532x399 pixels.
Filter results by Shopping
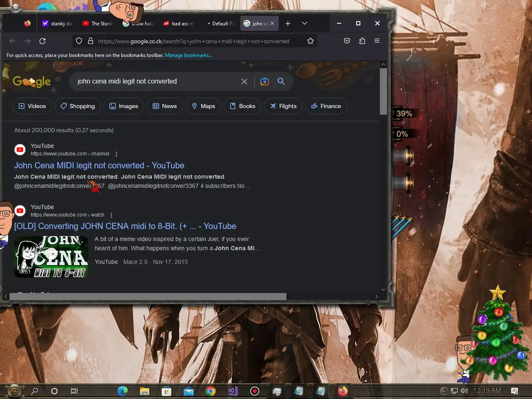pyautogui.click(x=78, y=106)
